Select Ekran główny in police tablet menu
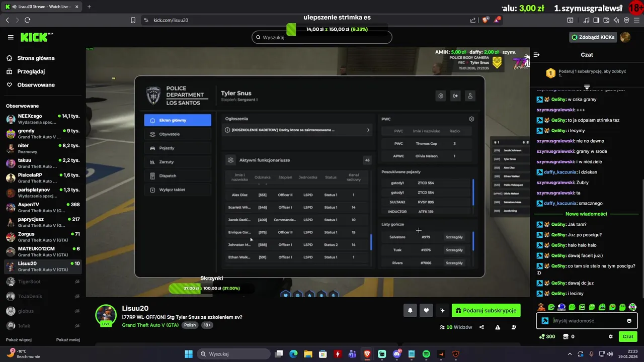The height and width of the screenshot is (362, 644). pos(178,120)
